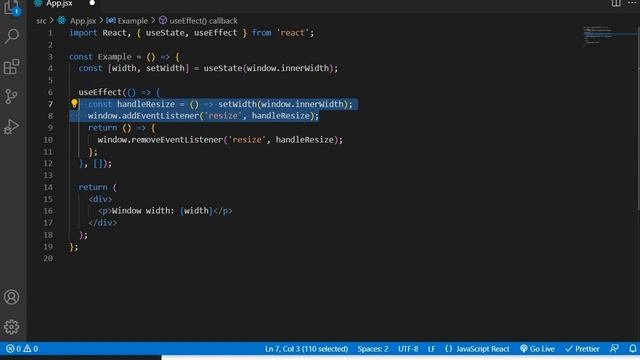Click the lightbulb code action icon
The image size is (640, 360).
74,104
